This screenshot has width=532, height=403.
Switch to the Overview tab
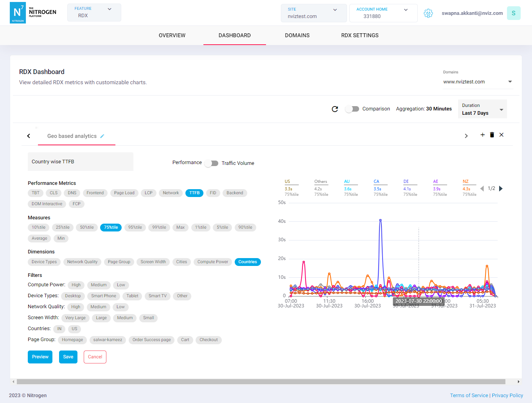[172, 35]
